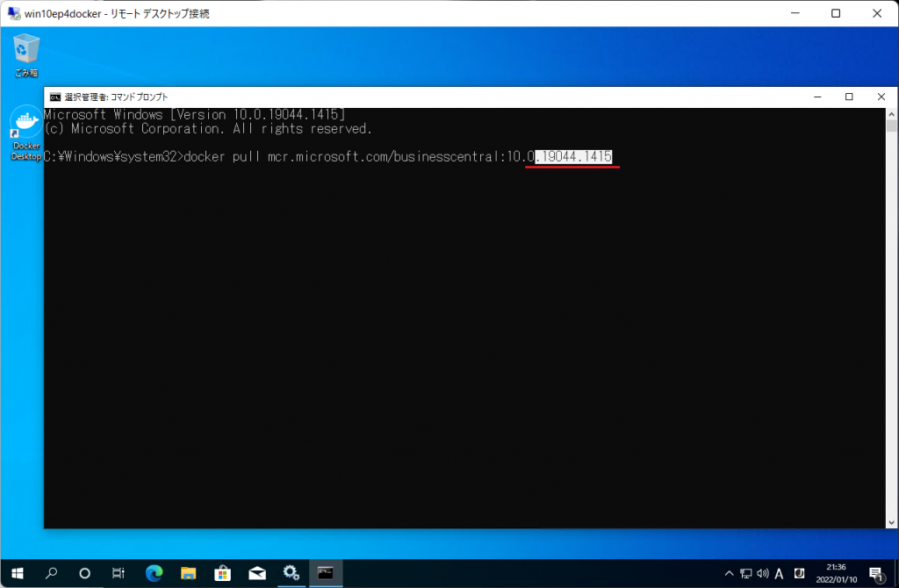Open the Docker Desktop shortcut icon
Image resolution: width=899 pixels, height=588 pixels.
tap(25, 133)
